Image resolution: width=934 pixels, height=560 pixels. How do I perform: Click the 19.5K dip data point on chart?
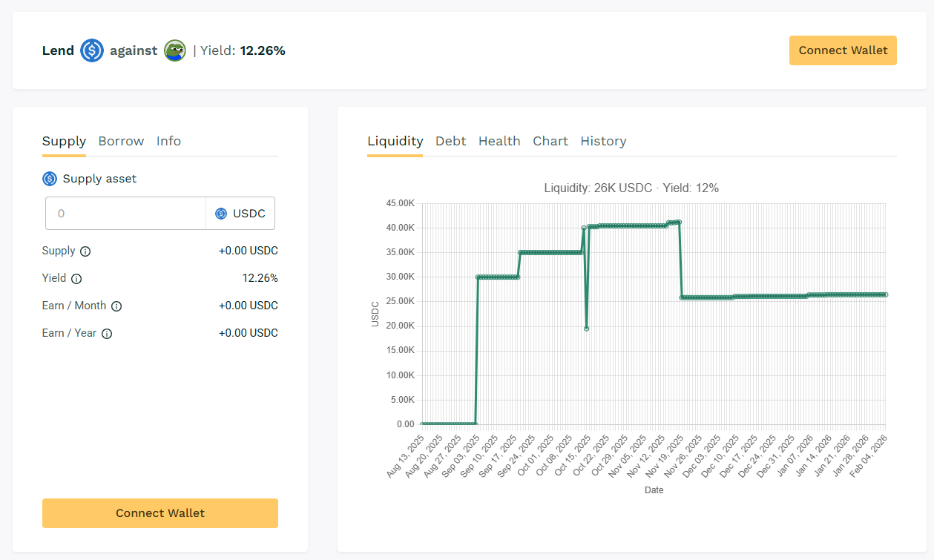tap(586, 328)
